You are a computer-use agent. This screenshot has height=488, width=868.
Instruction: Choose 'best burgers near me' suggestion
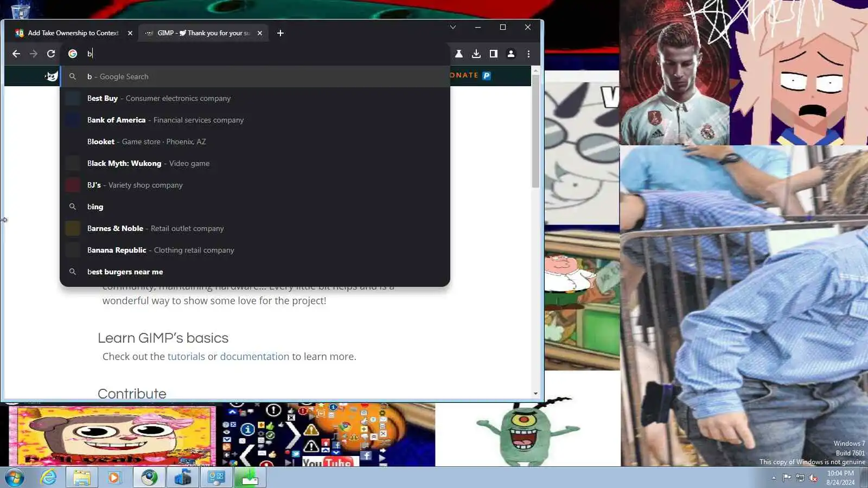[255, 272]
